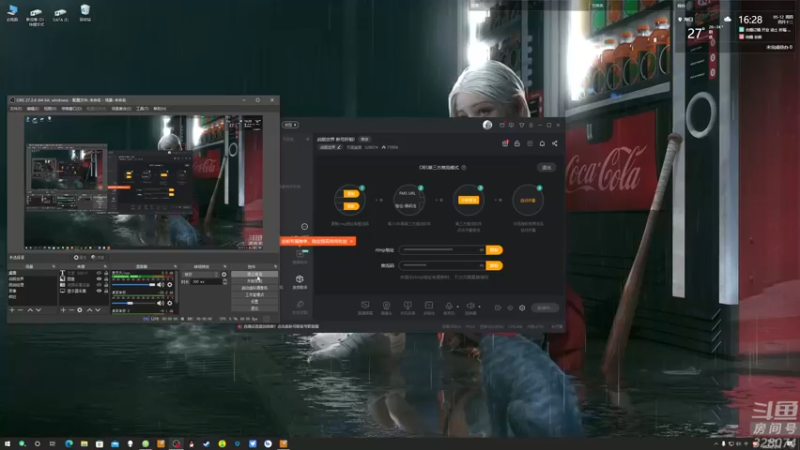This screenshot has width=800, height=450.
Task: Expand microphone options arrow in Douyu toolbar
Action: pyautogui.click(x=458, y=307)
